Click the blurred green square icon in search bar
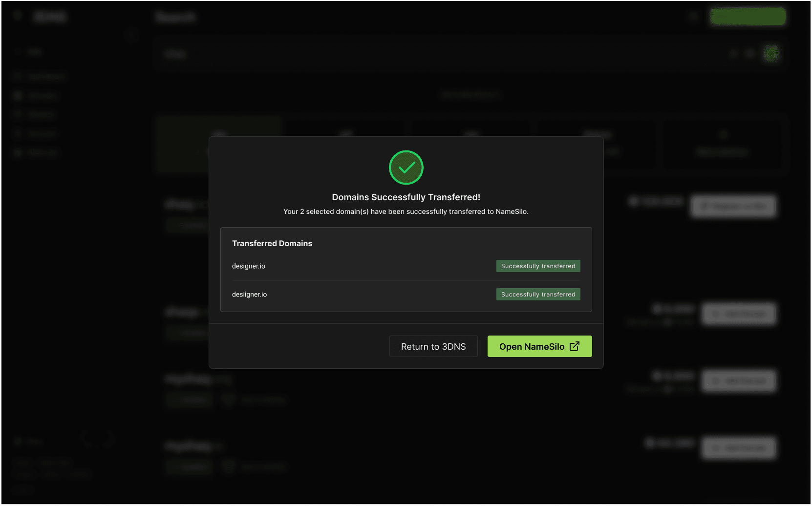Screen dimensions: 812x506 click(770, 54)
